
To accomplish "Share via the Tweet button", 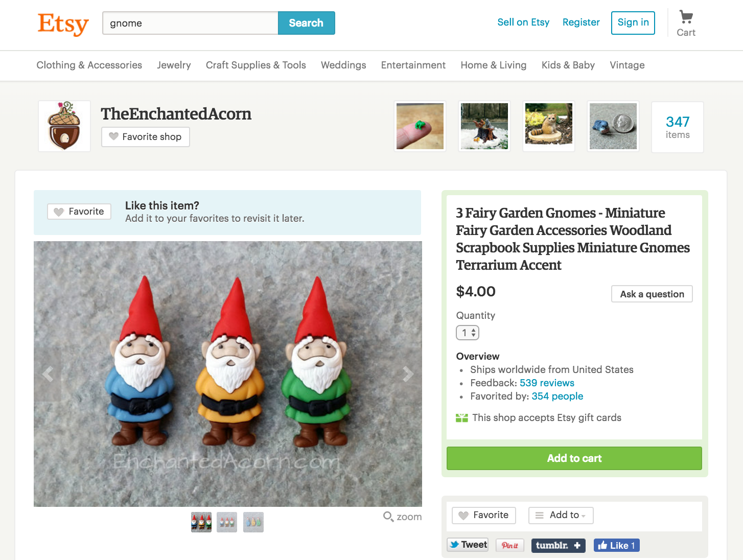I will pyautogui.click(x=468, y=545).
